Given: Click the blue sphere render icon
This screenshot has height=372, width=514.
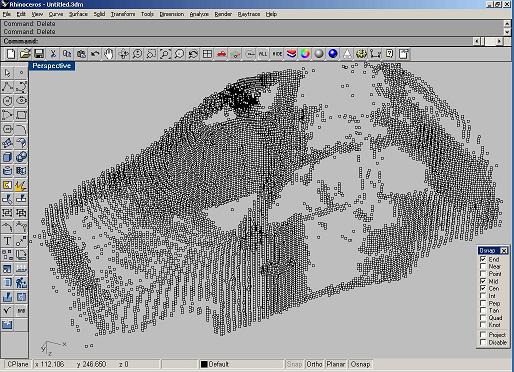Looking at the screenshot, I should [333, 54].
